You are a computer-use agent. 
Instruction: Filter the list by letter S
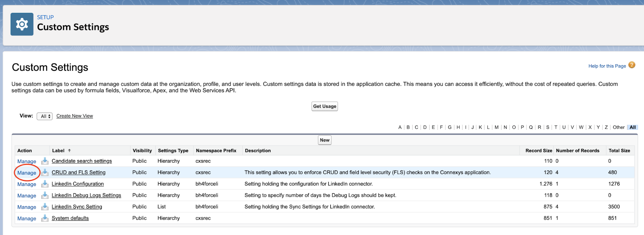548,127
